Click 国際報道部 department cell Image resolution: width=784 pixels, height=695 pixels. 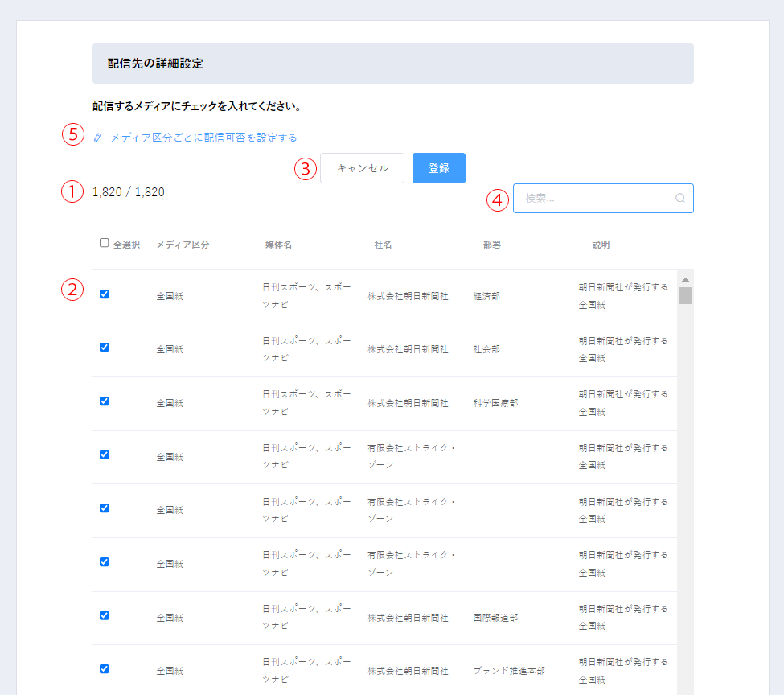[x=495, y=618]
